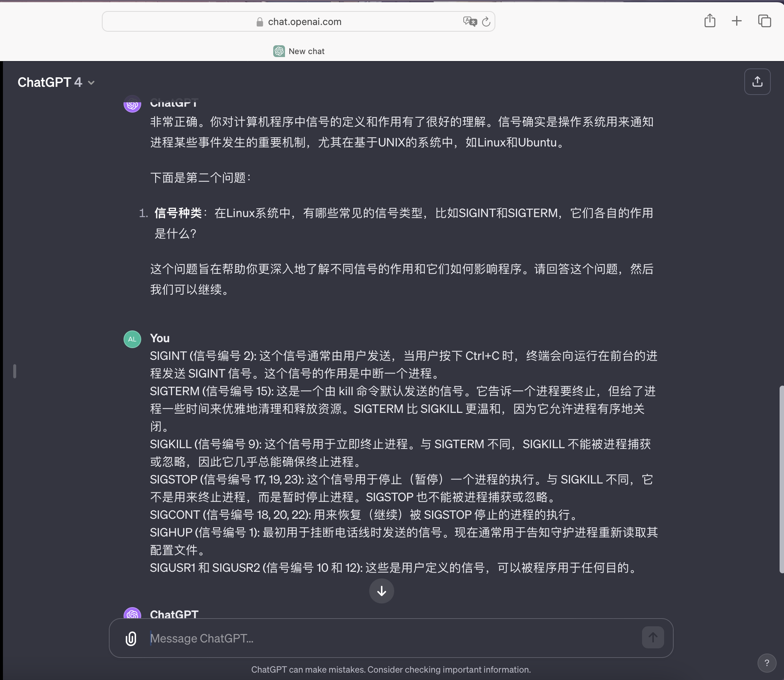Show Safari tab overview
The height and width of the screenshot is (680, 784).
(764, 21)
